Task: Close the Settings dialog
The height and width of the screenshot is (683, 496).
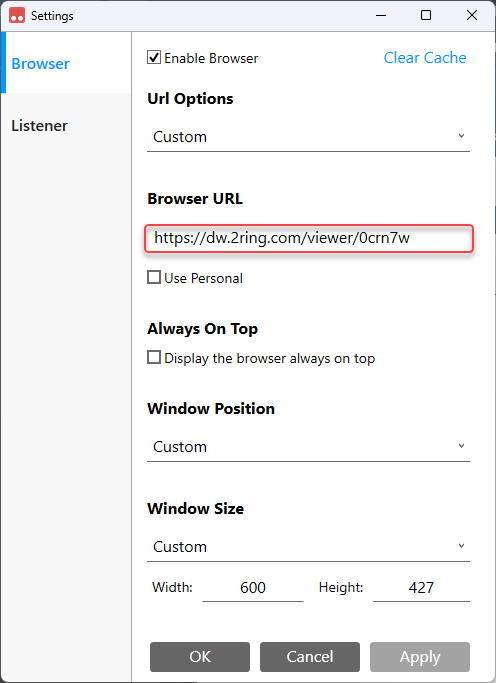Action: tap(472, 15)
